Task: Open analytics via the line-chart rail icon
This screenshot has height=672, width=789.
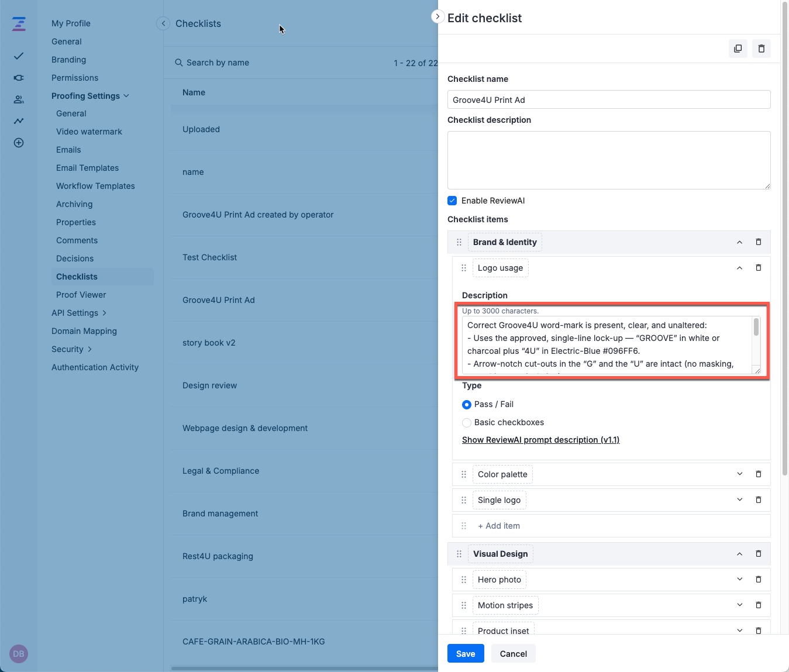Action: click(x=18, y=121)
